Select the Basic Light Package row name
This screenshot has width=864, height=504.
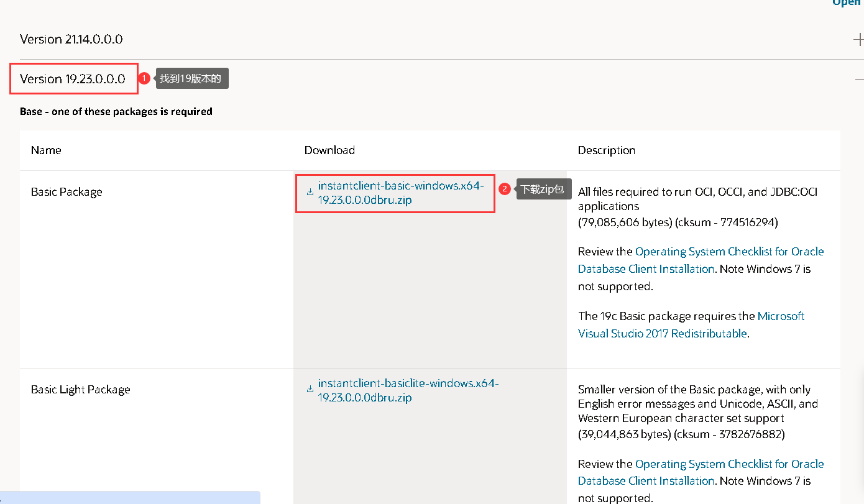tap(81, 390)
